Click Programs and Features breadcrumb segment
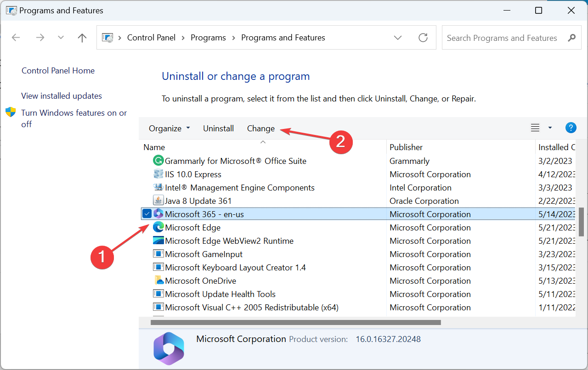The height and width of the screenshot is (370, 588). pyautogui.click(x=283, y=38)
